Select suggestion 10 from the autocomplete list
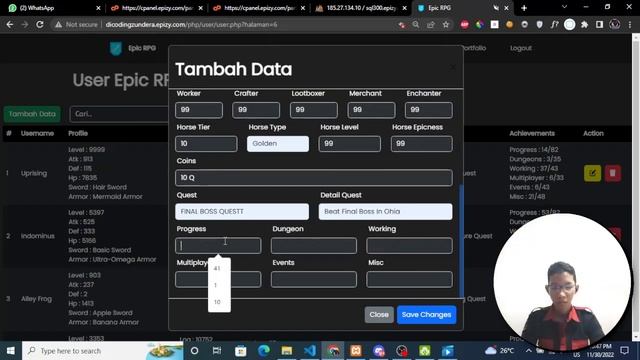The height and width of the screenshot is (360, 640). [x=217, y=302]
